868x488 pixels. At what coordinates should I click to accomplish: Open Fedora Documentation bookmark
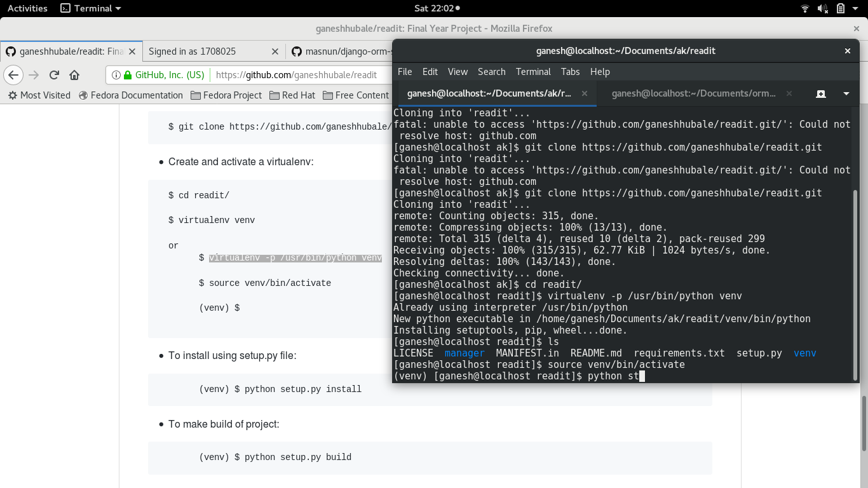coord(130,95)
